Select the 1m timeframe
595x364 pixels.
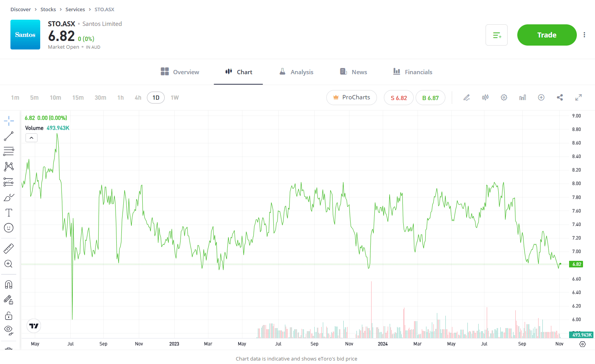pyautogui.click(x=15, y=98)
